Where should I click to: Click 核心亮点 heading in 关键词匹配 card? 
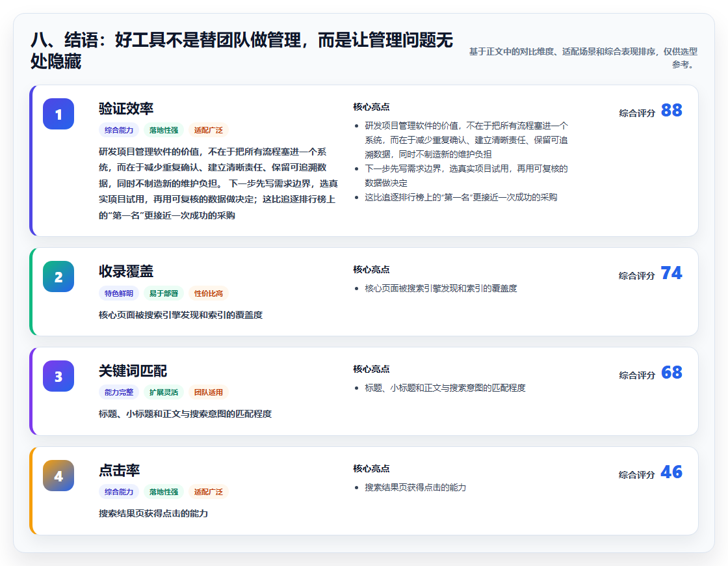point(371,369)
